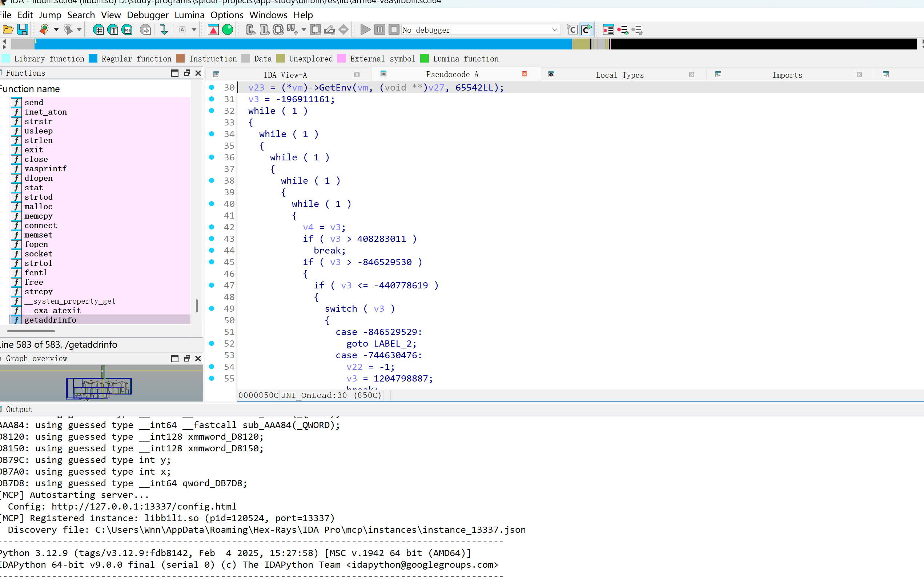Image resolution: width=924 pixels, height=579 pixels.
Task: Open the Lumina menu
Action: [189, 15]
